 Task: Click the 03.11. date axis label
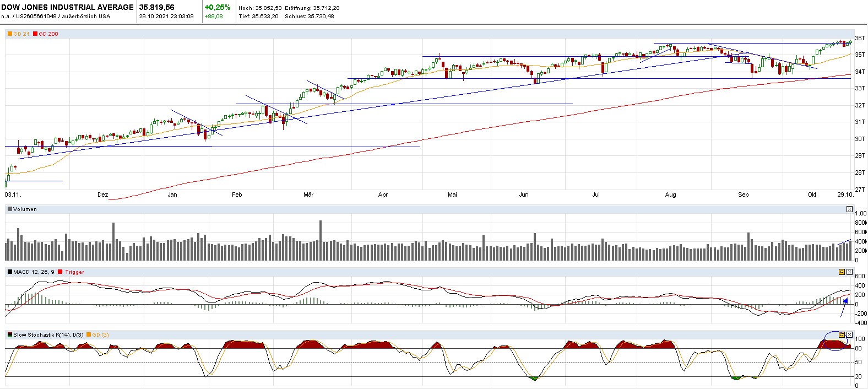pos(13,195)
